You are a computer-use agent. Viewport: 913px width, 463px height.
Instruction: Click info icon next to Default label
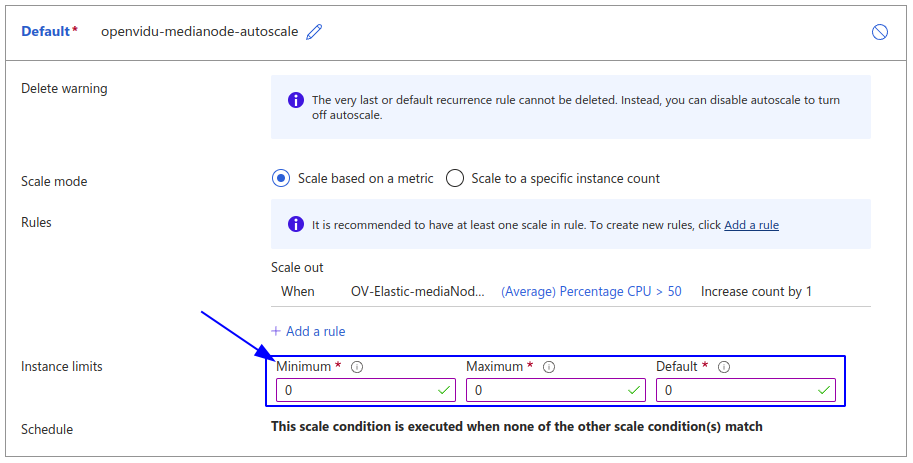pyautogui.click(x=724, y=367)
